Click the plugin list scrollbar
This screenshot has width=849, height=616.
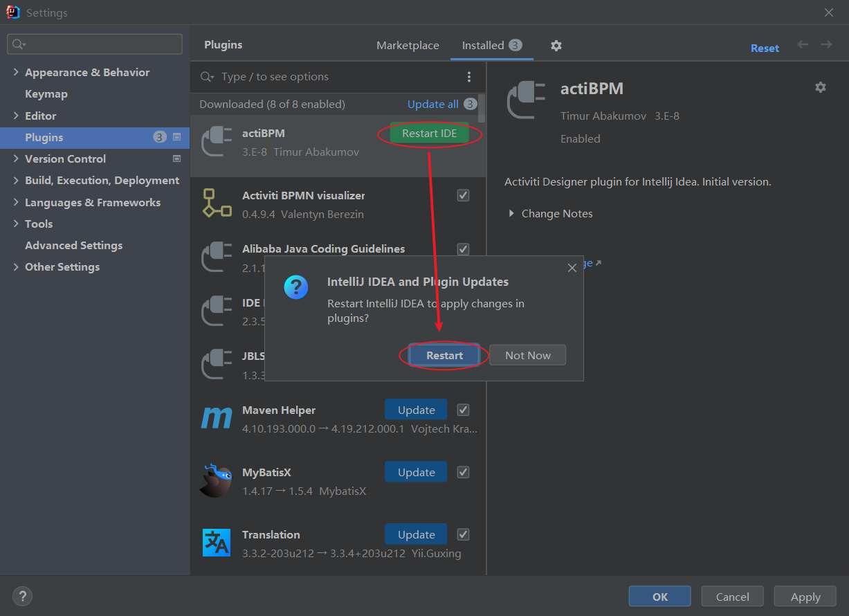tap(482, 107)
